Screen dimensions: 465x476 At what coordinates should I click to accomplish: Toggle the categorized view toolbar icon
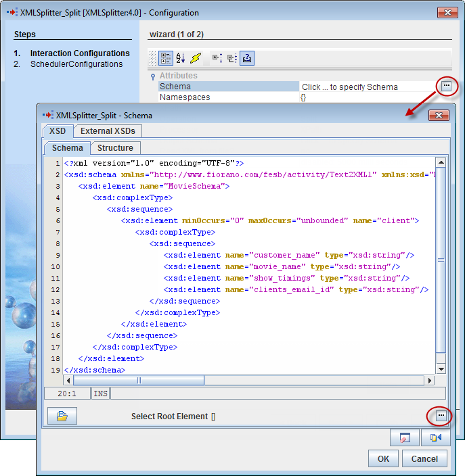pyautogui.click(x=166, y=58)
